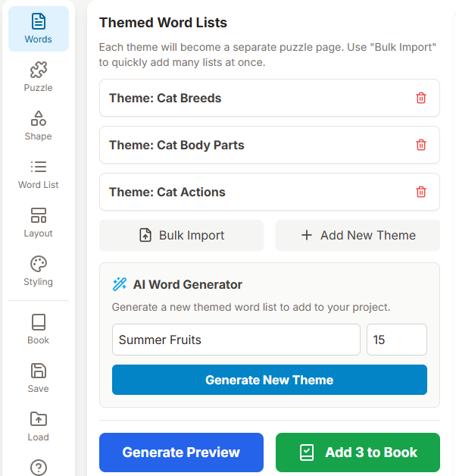456x476 pixels.
Task: Delete the Cat Breeds theme
Action: (421, 98)
